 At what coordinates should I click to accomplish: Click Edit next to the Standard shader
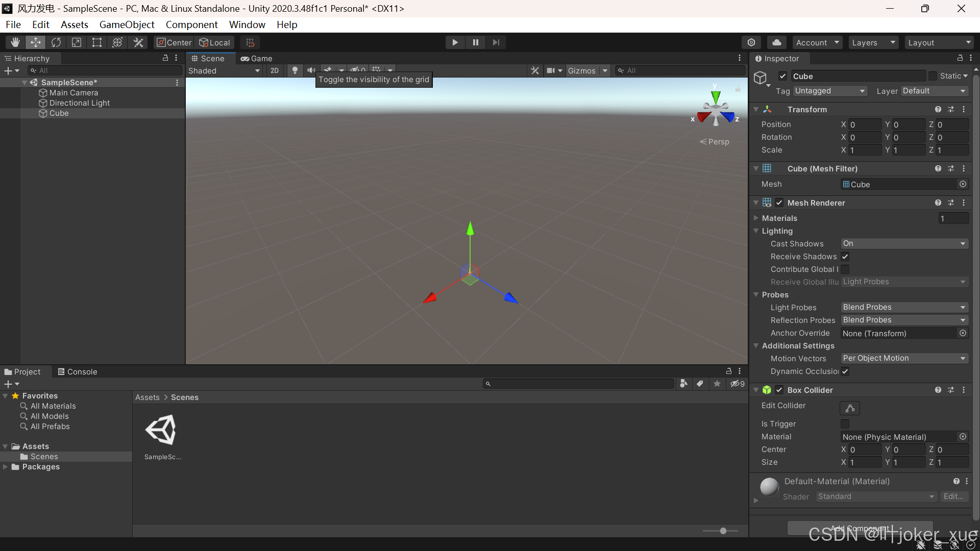954,496
